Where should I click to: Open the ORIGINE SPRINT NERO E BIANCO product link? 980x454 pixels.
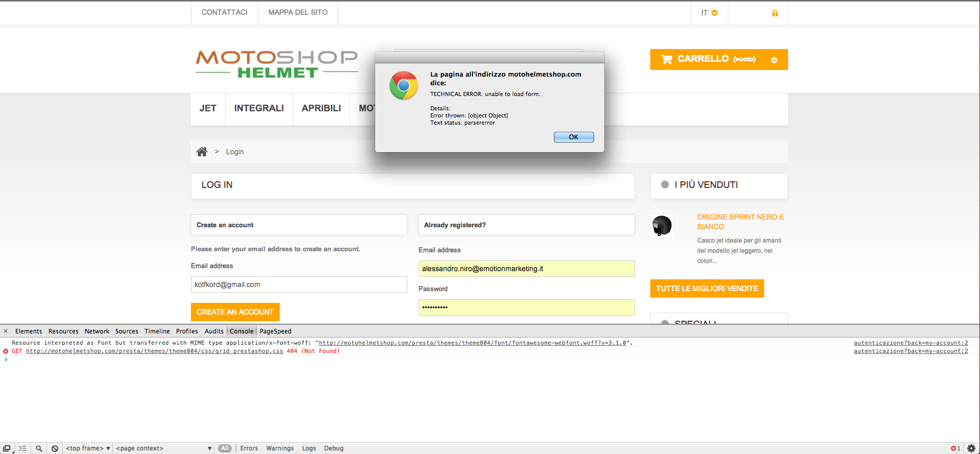pos(740,222)
